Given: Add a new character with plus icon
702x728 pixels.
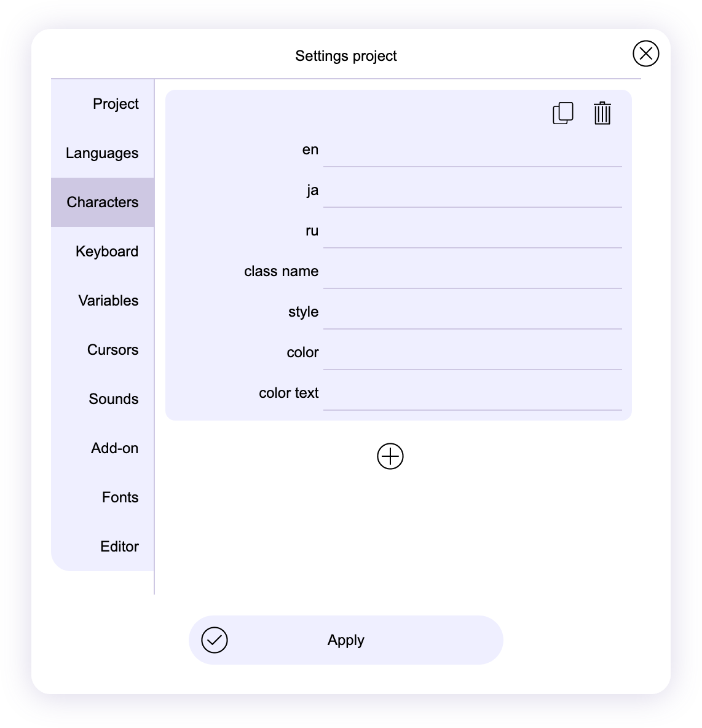Looking at the screenshot, I should (390, 456).
